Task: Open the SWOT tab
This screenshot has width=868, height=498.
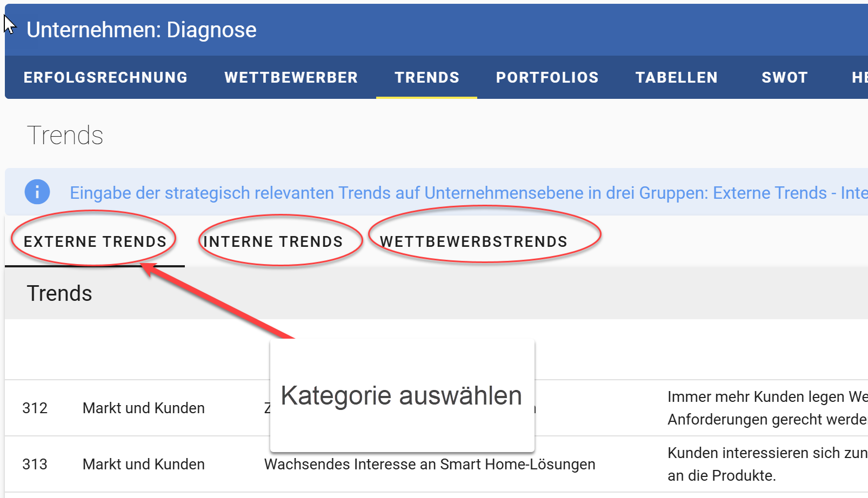Action: coord(784,77)
